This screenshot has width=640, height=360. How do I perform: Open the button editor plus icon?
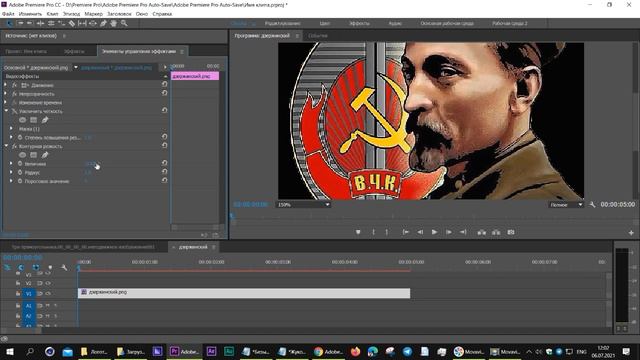[x=631, y=233]
